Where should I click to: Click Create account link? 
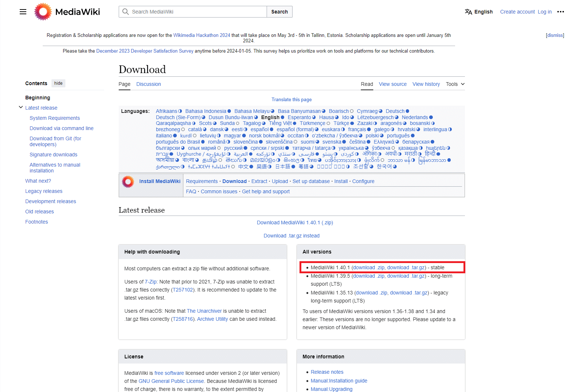click(x=518, y=12)
